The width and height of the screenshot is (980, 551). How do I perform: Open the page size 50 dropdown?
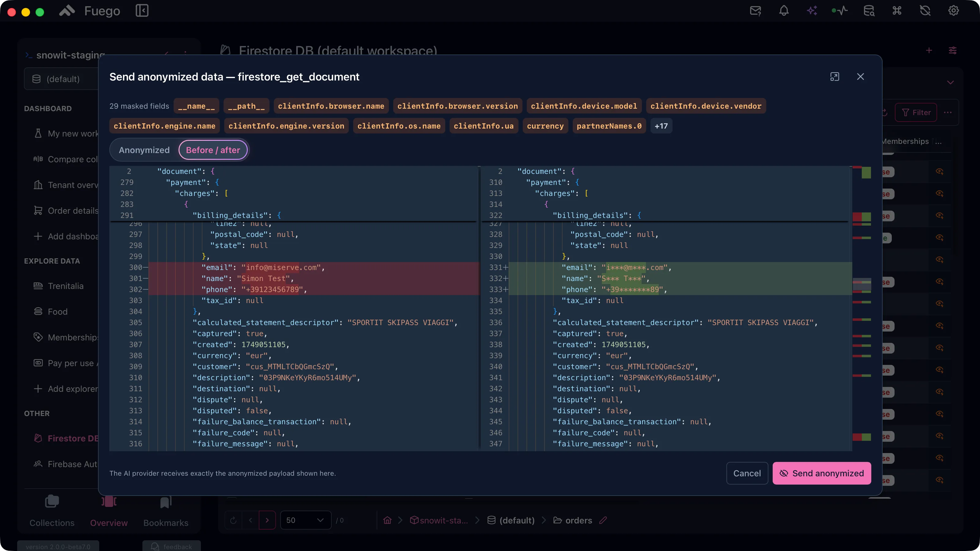click(x=306, y=520)
